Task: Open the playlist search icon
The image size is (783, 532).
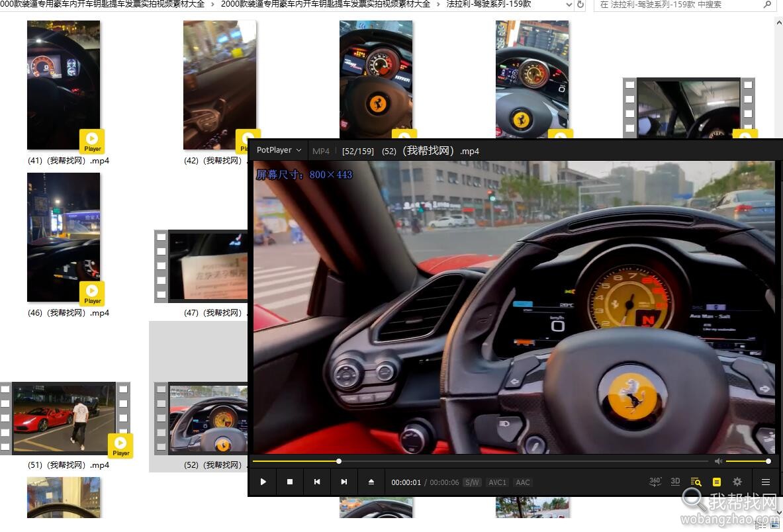Action: click(696, 482)
